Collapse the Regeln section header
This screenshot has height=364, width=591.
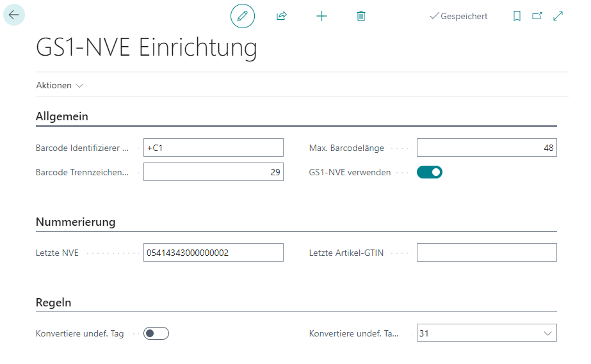[x=54, y=302]
